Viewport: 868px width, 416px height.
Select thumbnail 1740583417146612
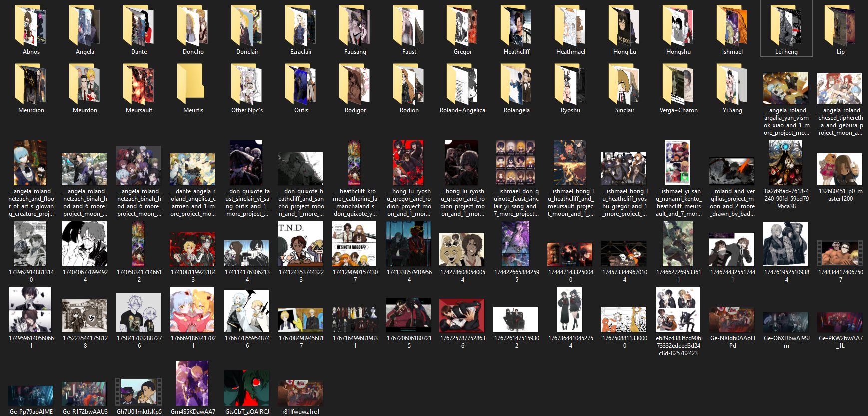coord(139,244)
